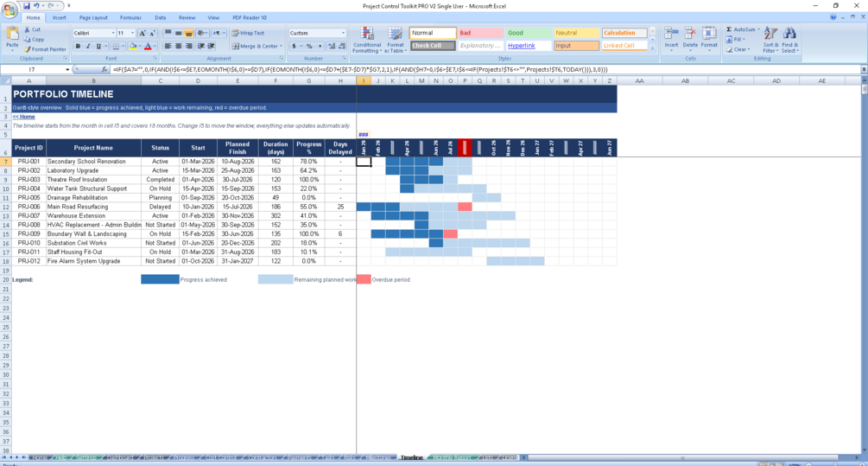The height and width of the screenshot is (466, 868).
Task: Switch to the Formulas tab
Action: tap(130, 18)
